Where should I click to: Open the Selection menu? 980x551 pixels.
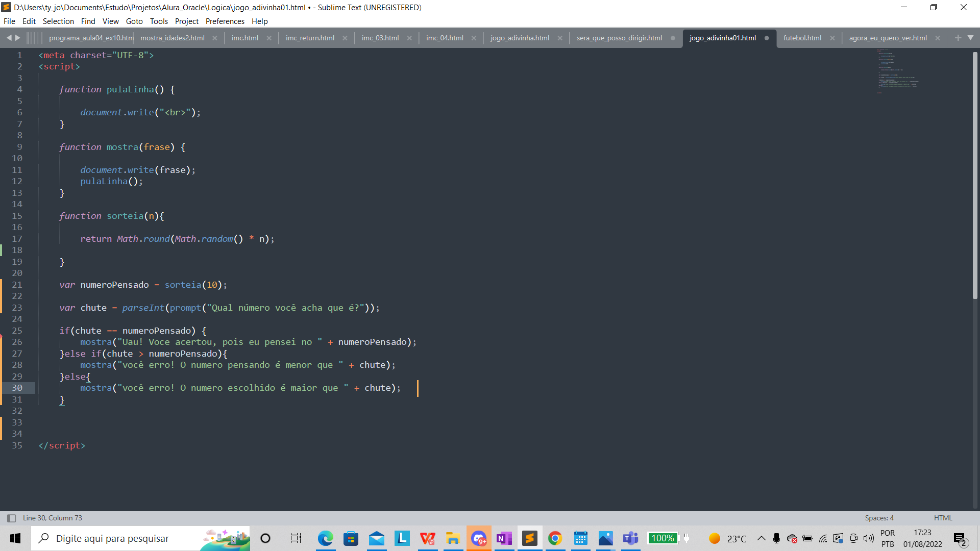coord(58,21)
